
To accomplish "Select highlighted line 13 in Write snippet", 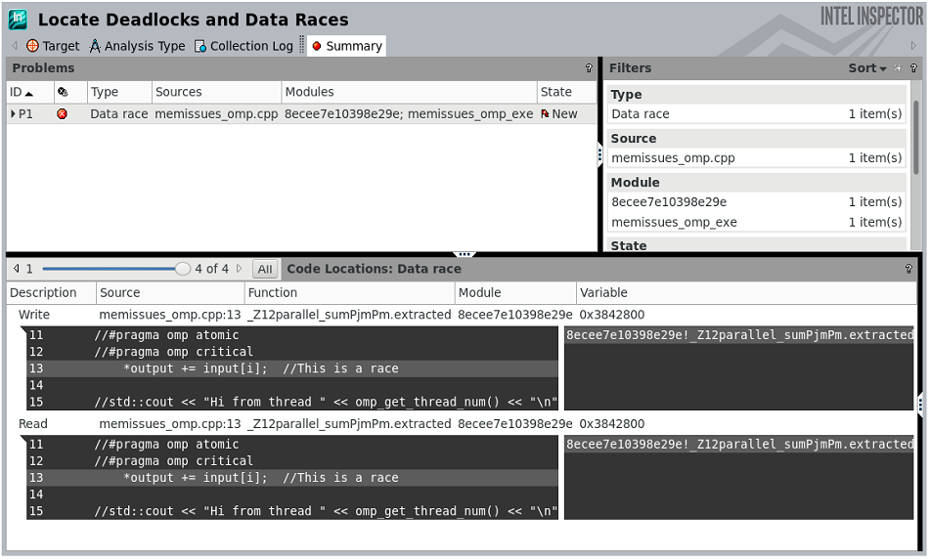I will click(291, 368).
